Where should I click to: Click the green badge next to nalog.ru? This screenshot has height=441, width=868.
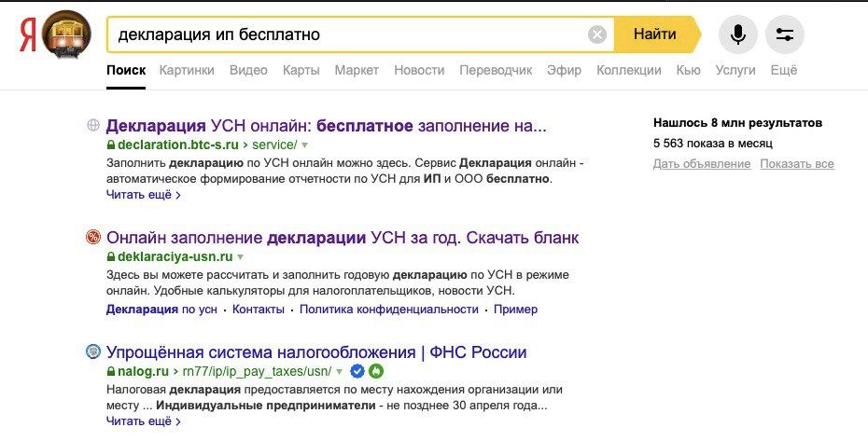click(376, 371)
